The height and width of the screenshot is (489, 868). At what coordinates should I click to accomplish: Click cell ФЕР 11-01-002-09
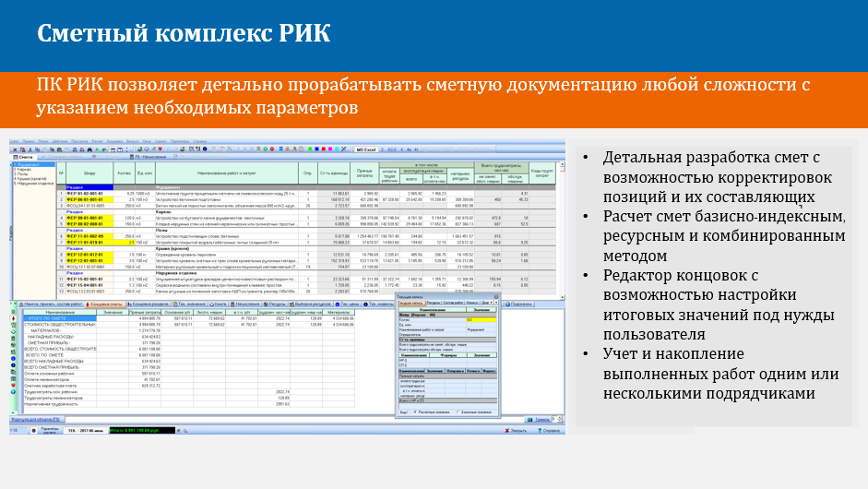pyautogui.click(x=89, y=236)
